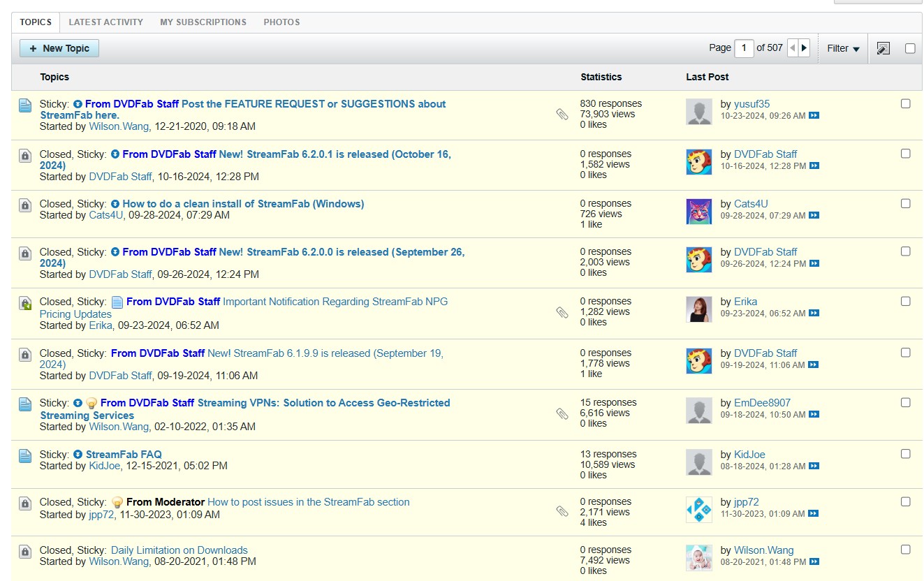Image resolution: width=924 pixels, height=581 pixels.
Task: Click the prefix arrow icon before StreamFab FAQ
Action: [x=78, y=455]
